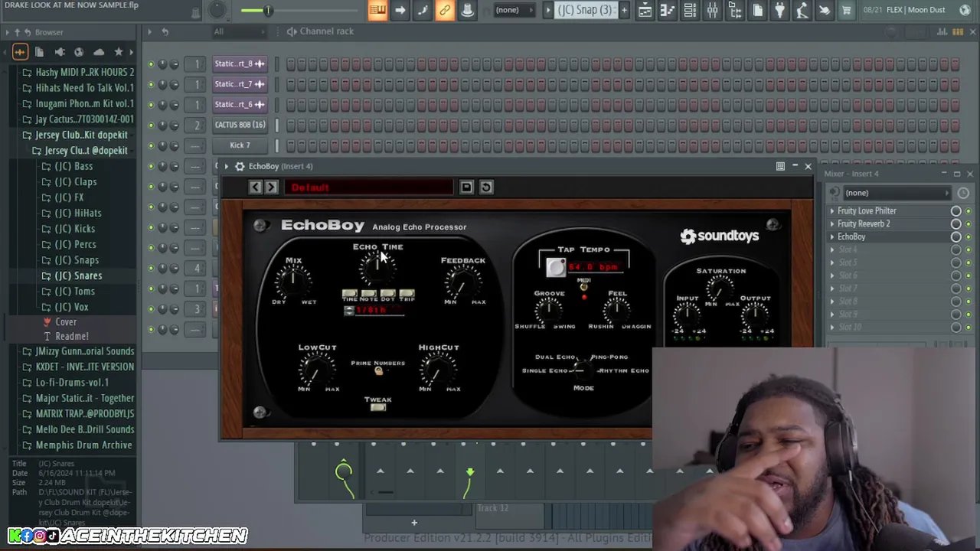The image size is (980, 551).
Task: Select the Static..rt_6 channel button
Action: (240, 104)
